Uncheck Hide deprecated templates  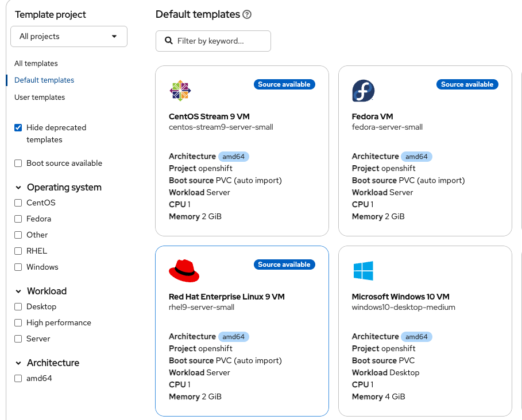tap(18, 128)
